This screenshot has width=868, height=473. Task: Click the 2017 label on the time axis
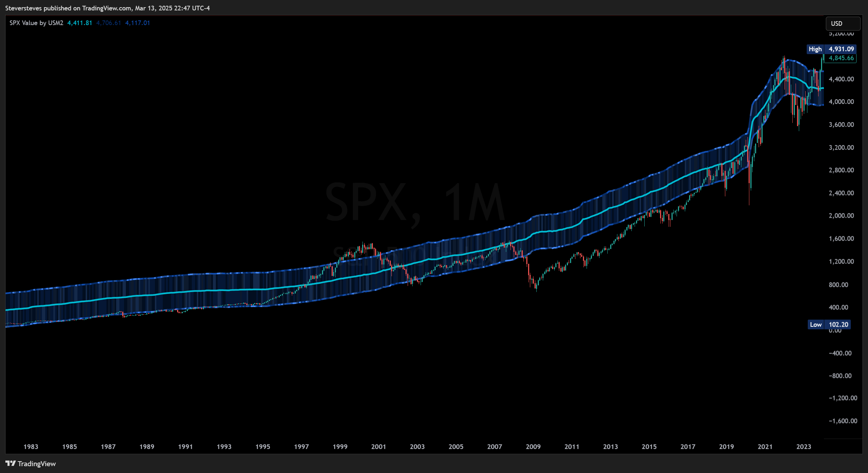[x=688, y=447]
